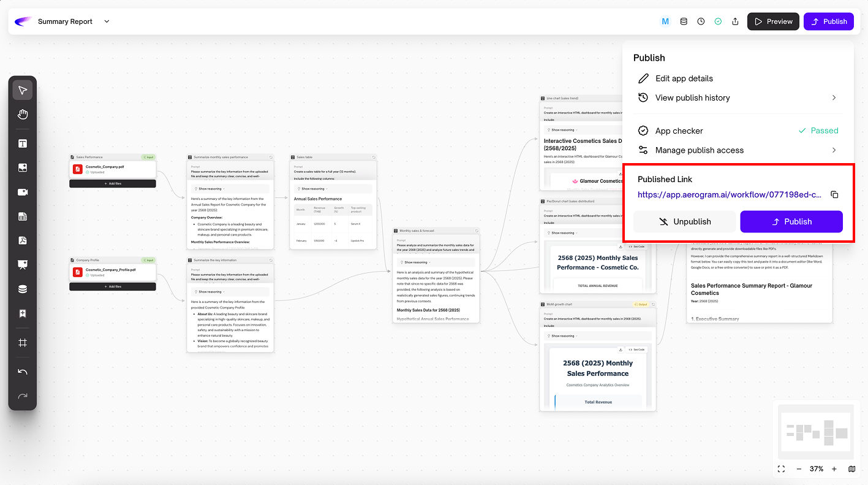The width and height of the screenshot is (868, 485).
Task: Add an image node from the toolbar
Action: click(23, 168)
